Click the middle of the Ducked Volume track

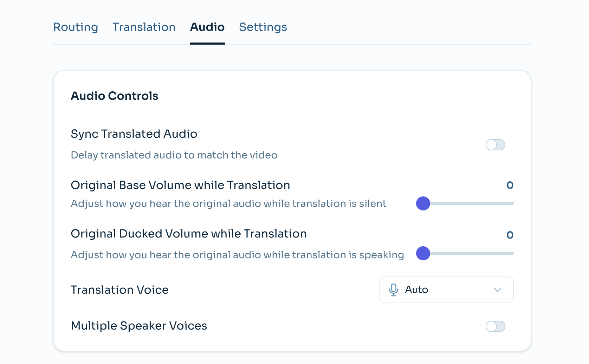468,253
